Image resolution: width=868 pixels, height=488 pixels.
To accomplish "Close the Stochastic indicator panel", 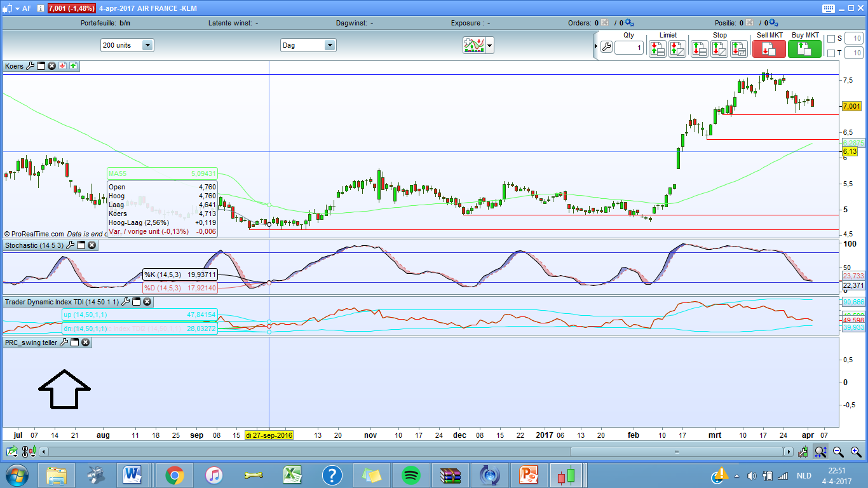I will click(92, 245).
